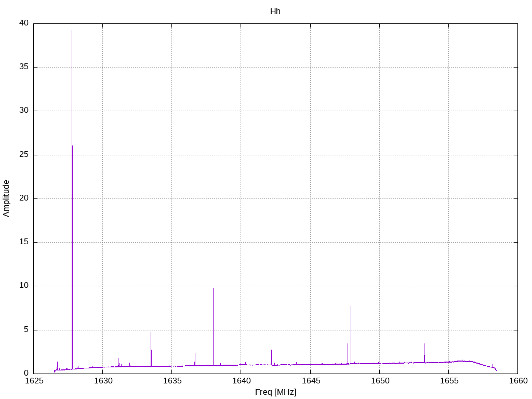Click the 1640 x-axis tick label
The height and width of the screenshot is (399, 532).
point(241,381)
